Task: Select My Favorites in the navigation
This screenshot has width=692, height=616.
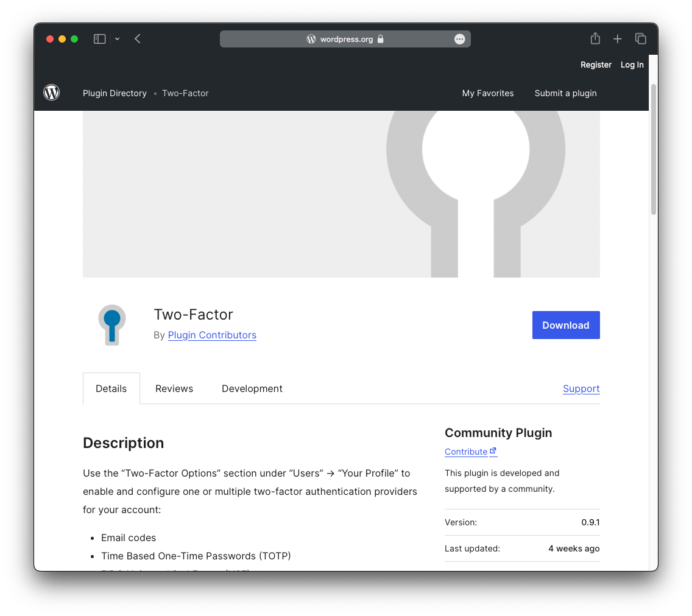Action: click(x=488, y=93)
